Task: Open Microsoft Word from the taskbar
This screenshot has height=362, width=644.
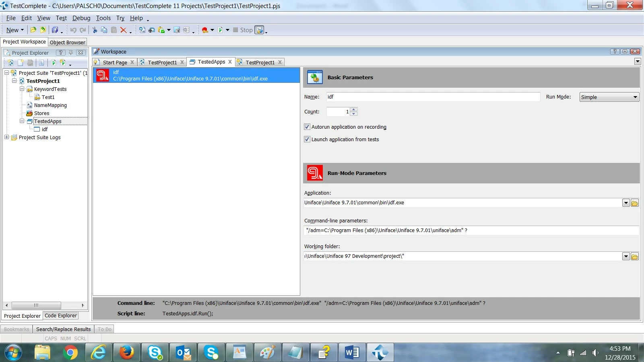Action: [352, 353]
